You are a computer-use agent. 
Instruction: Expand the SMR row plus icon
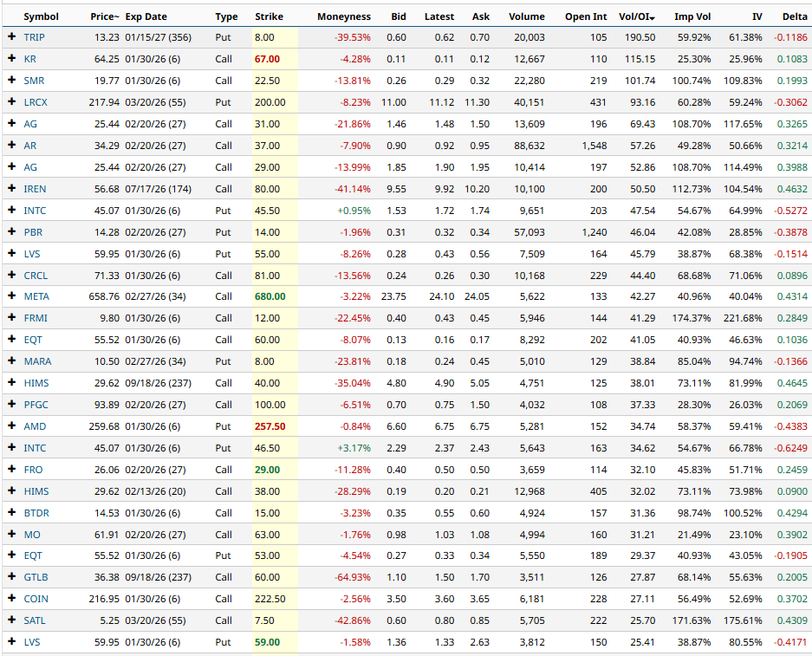click(11, 81)
